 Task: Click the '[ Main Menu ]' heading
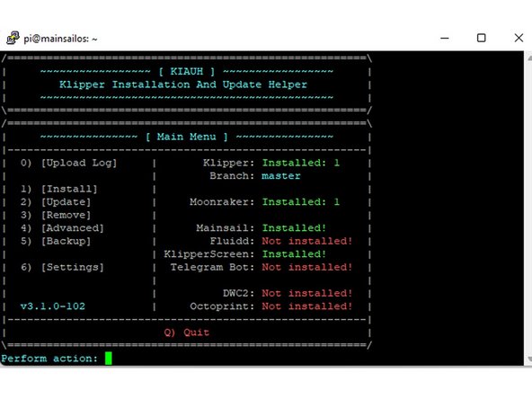click(x=187, y=137)
